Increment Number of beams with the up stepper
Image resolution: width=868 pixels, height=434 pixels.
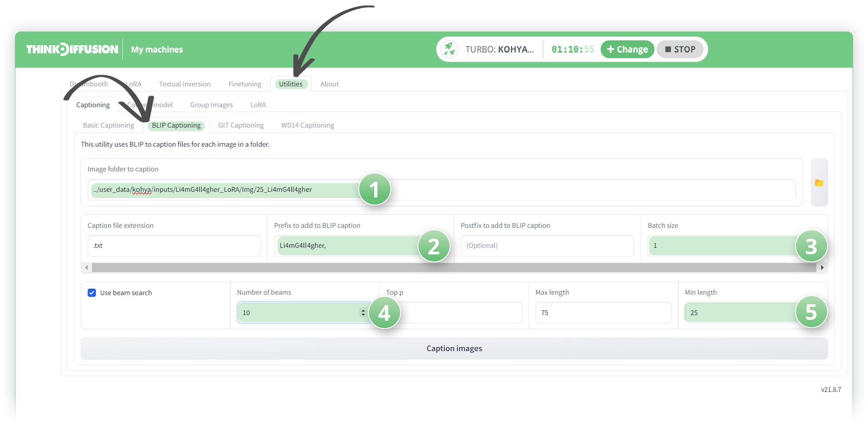click(363, 310)
